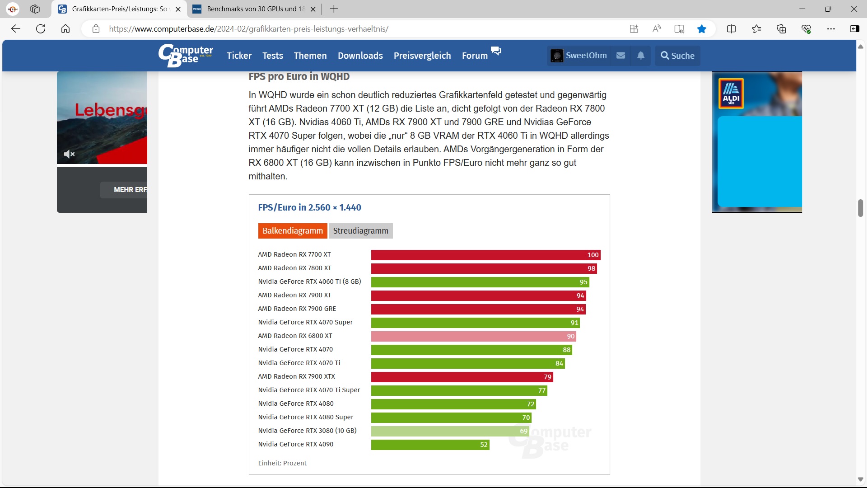
Task: Open the messages envelope icon
Action: (x=621, y=56)
